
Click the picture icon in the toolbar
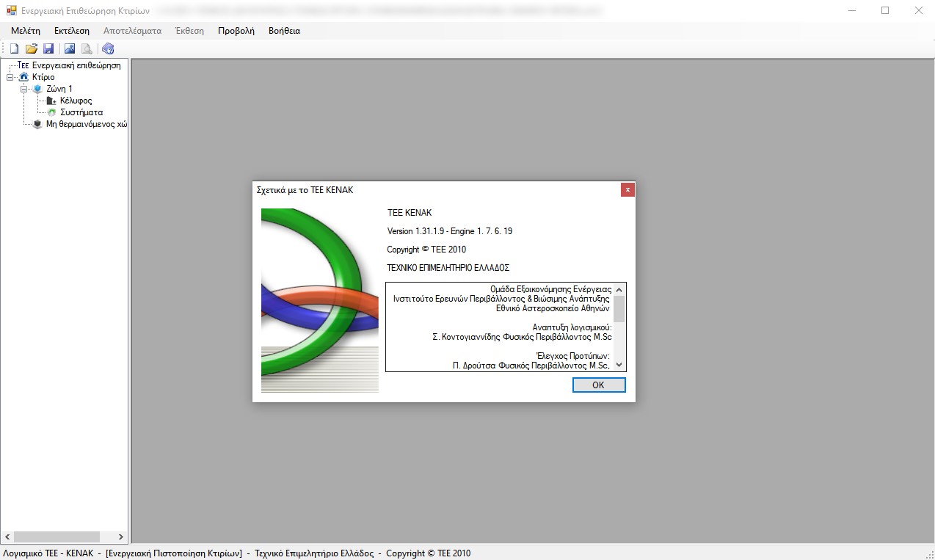coord(70,49)
